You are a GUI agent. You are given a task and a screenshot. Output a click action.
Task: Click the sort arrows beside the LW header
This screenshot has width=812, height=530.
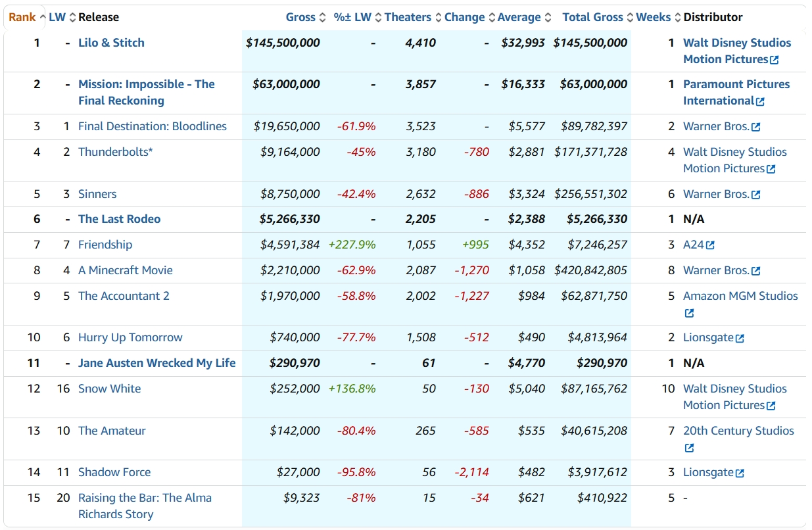(x=72, y=17)
